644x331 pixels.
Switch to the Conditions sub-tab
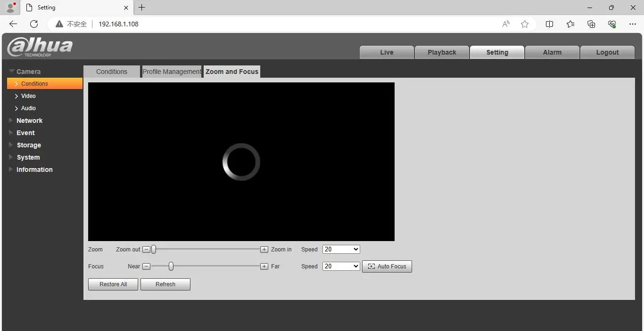tap(112, 72)
